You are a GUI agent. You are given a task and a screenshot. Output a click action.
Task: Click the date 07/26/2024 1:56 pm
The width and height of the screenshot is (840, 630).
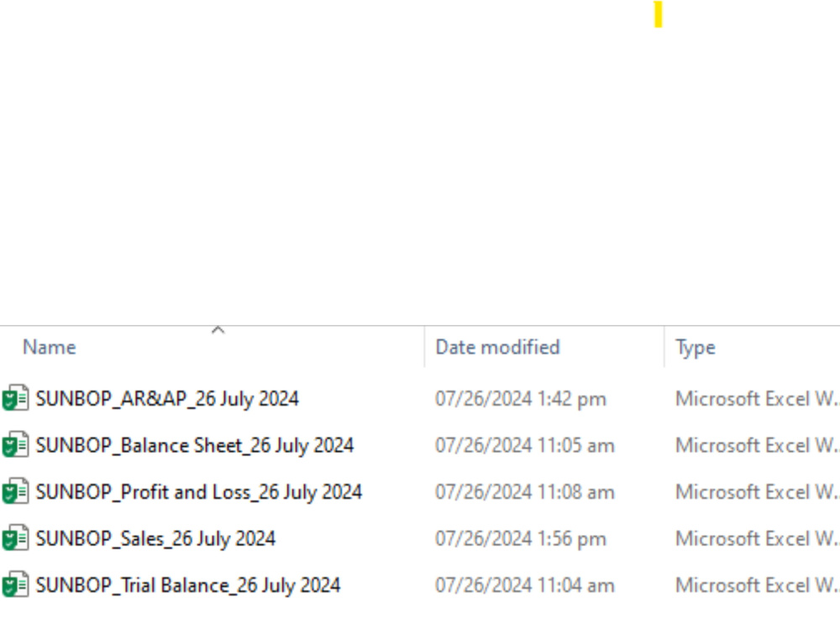pyautogui.click(x=521, y=539)
